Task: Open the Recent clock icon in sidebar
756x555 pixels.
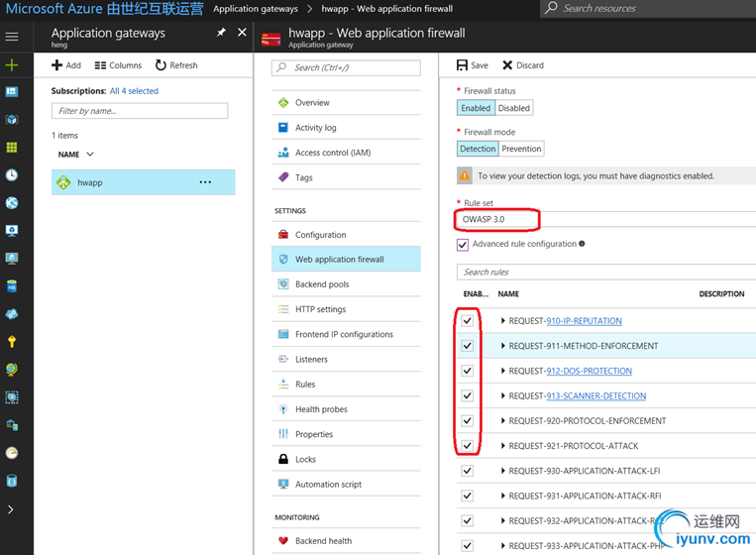Action: [x=12, y=175]
